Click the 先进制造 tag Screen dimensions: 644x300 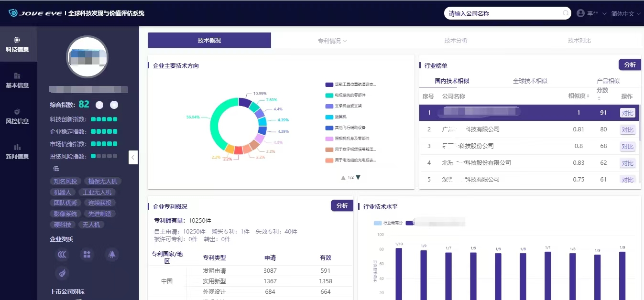click(99, 214)
